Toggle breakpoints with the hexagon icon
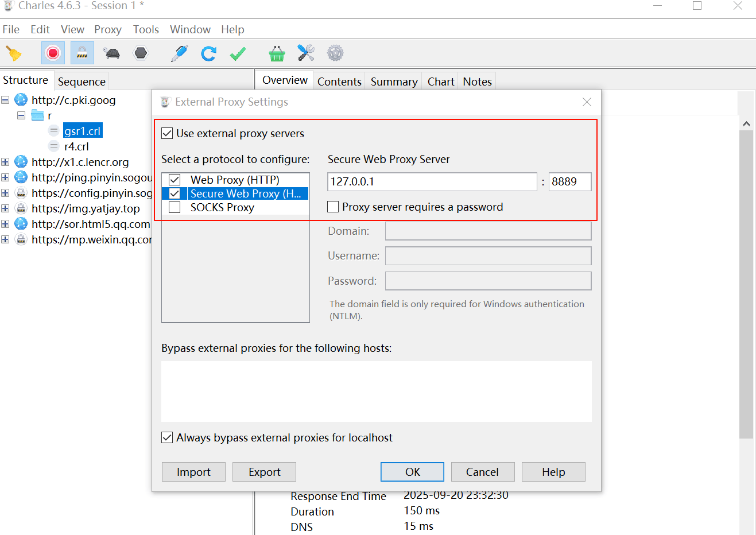The image size is (756, 535). pos(141,53)
